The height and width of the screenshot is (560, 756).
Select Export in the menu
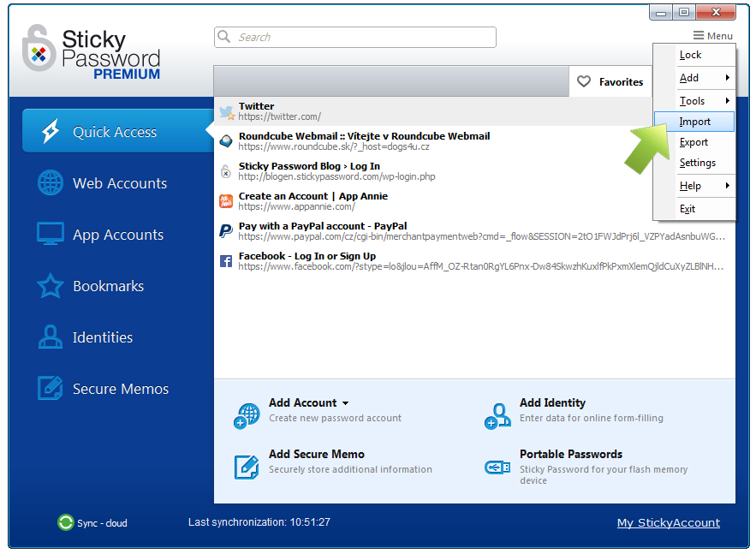coord(694,142)
